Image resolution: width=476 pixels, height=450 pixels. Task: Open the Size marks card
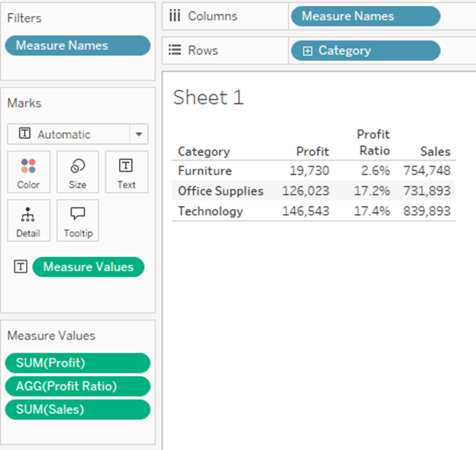[x=78, y=172]
